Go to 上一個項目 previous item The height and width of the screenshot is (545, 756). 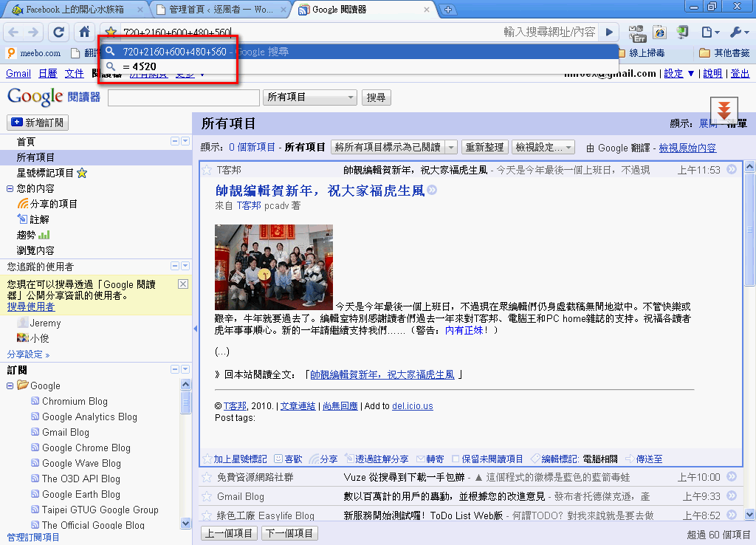(x=229, y=533)
